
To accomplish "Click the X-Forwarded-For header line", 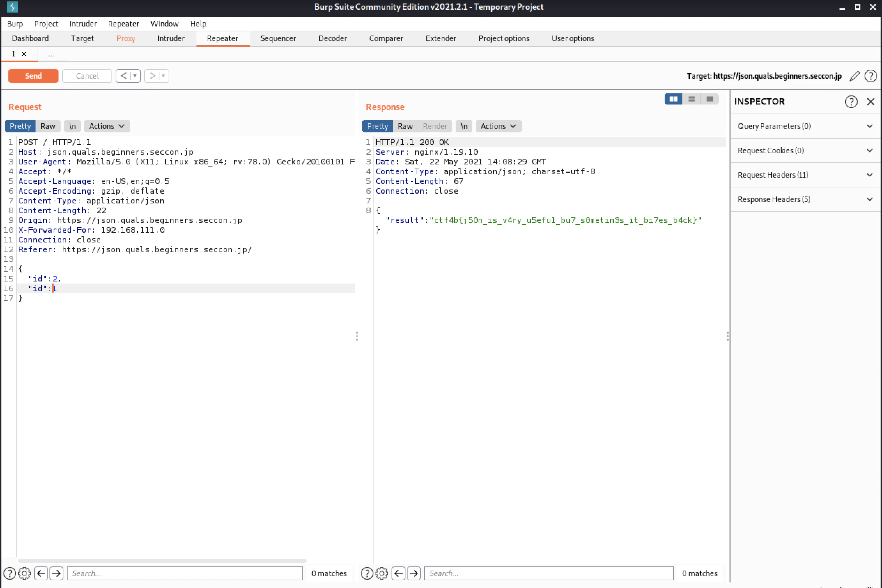I will coord(92,230).
